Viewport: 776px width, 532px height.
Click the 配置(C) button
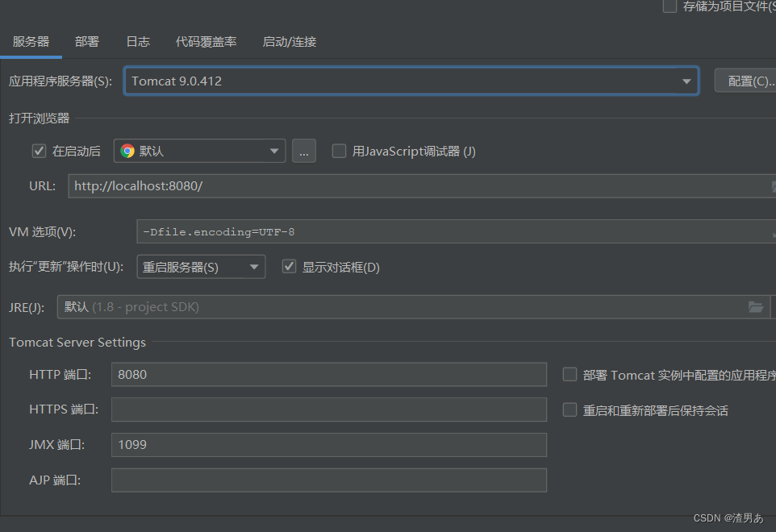coord(745,81)
